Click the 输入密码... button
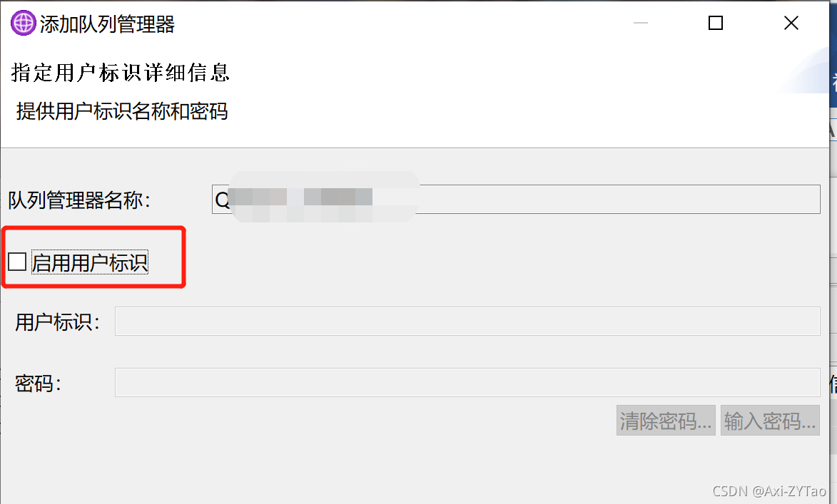Screen dimensions: 837x504 770,421
